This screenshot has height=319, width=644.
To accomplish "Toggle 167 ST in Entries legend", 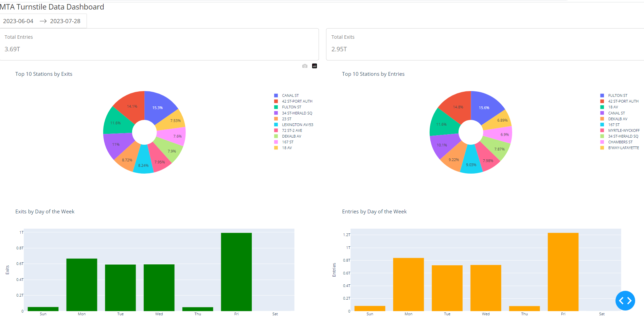I will (610, 125).
